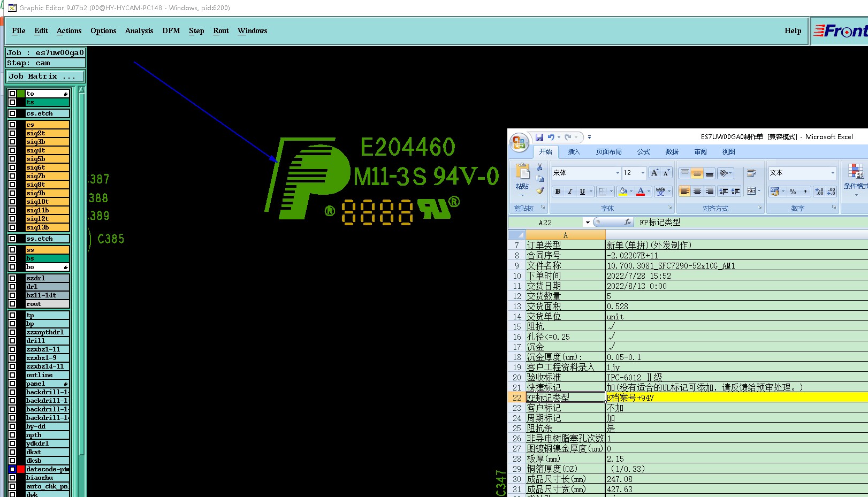868x497 pixels.
Task: Align text to top of cell
Action: tap(684, 173)
